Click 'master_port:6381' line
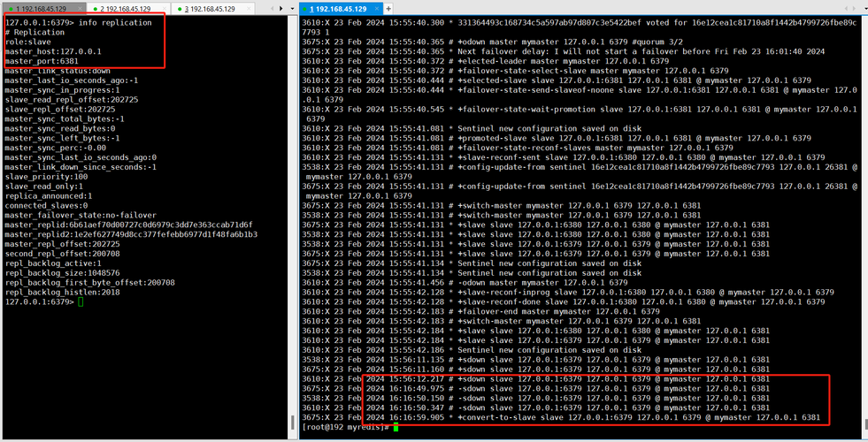The height and width of the screenshot is (442, 868). point(42,61)
